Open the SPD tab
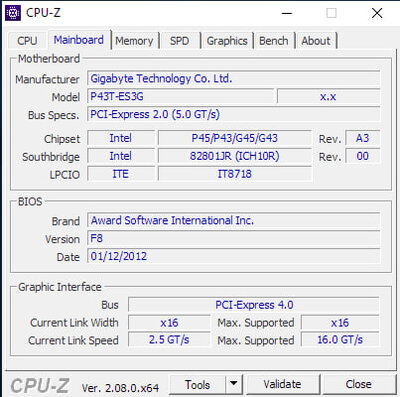The image size is (400, 397). [x=179, y=41]
